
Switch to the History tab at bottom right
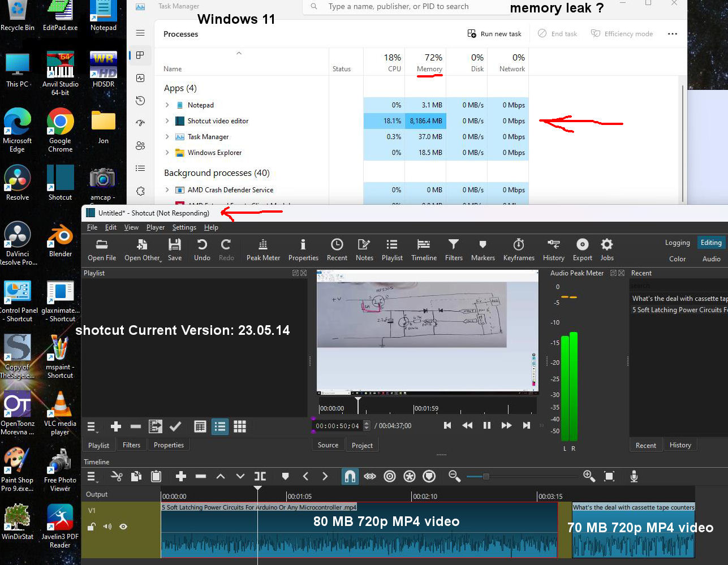pos(680,445)
